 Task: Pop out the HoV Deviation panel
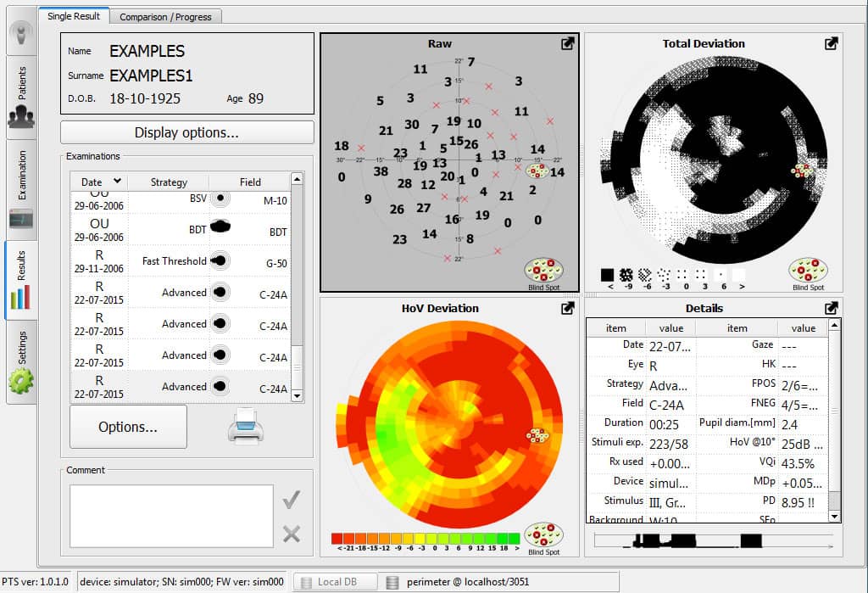568,308
